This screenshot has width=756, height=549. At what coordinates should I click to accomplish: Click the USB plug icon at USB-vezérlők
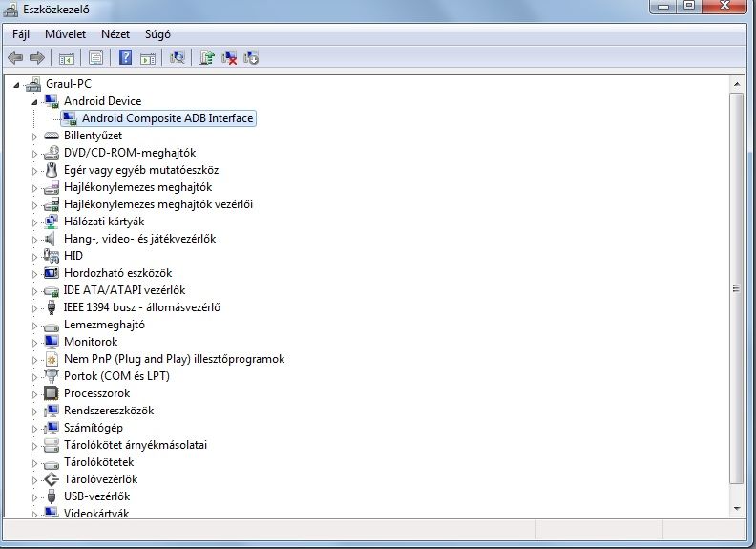click(x=52, y=496)
